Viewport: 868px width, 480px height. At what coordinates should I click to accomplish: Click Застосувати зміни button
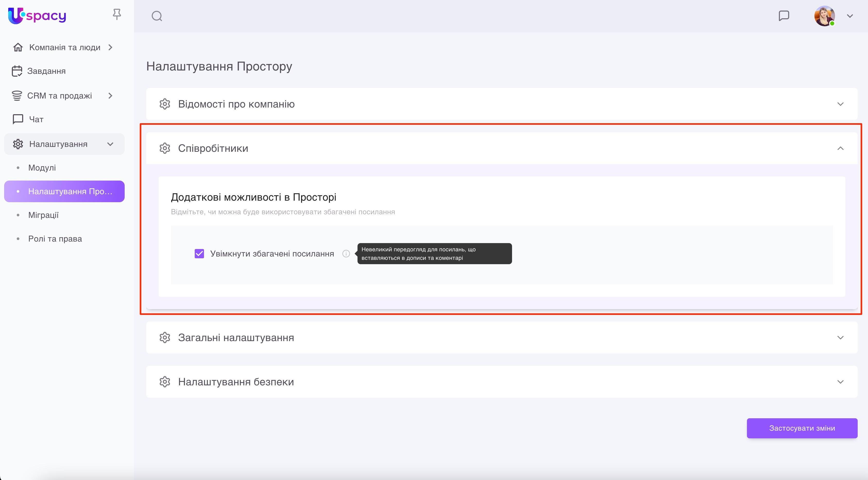click(802, 428)
